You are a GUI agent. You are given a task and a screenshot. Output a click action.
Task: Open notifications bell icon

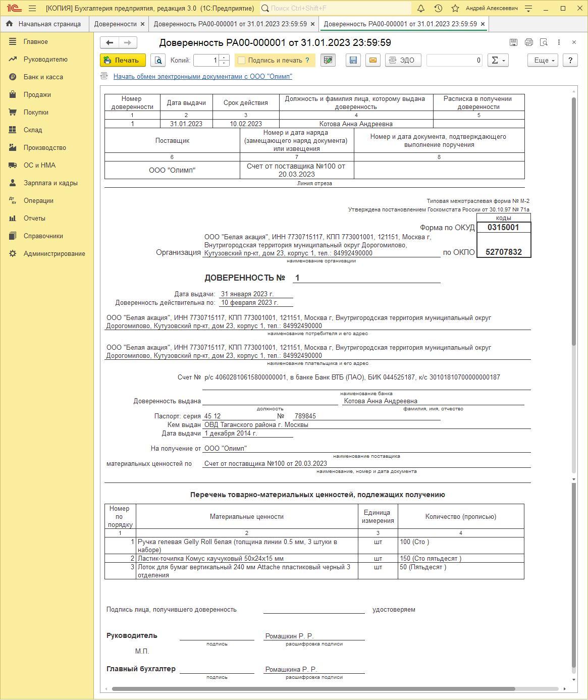point(421,9)
